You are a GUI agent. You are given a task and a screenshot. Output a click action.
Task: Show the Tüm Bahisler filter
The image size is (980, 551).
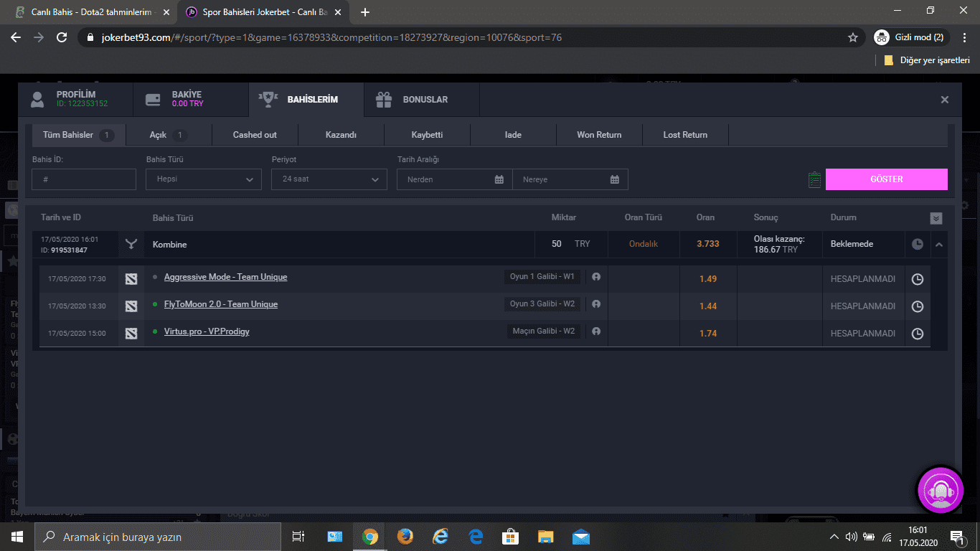(79, 135)
